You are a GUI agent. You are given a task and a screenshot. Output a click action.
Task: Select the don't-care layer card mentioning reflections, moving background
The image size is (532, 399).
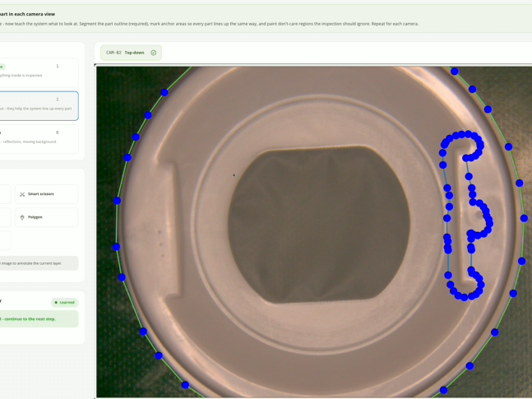coord(37,139)
